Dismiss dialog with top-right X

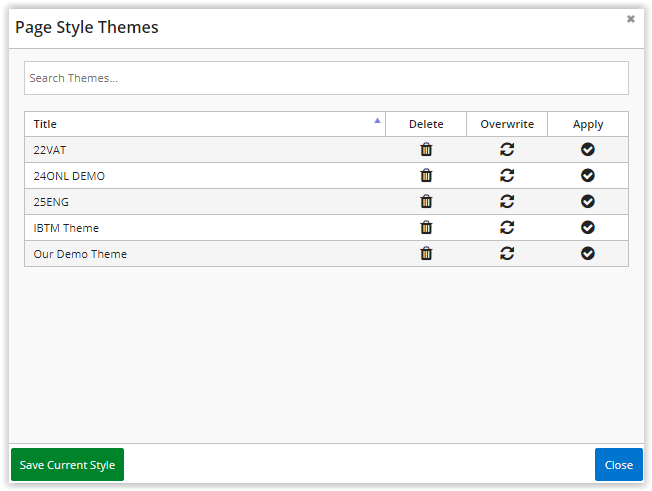pyautogui.click(x=630, y=19)
